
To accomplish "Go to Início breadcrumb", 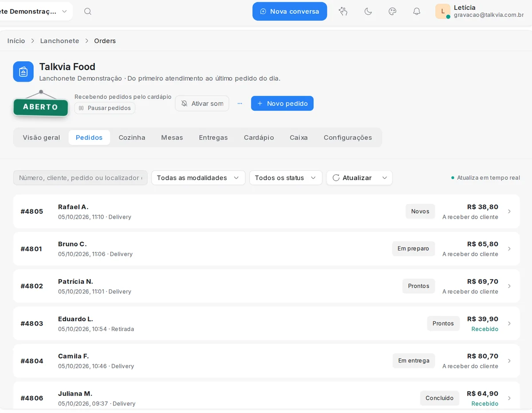I will tap(16, 41).
